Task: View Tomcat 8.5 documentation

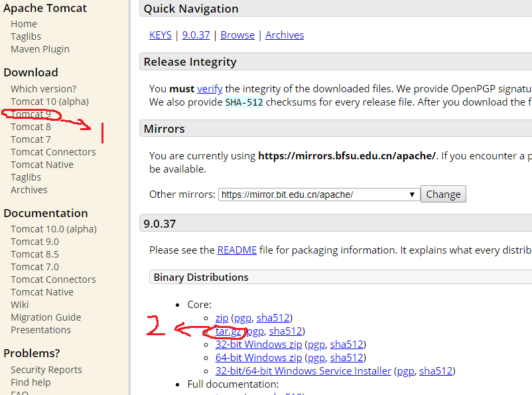Action: pos(34,254)
